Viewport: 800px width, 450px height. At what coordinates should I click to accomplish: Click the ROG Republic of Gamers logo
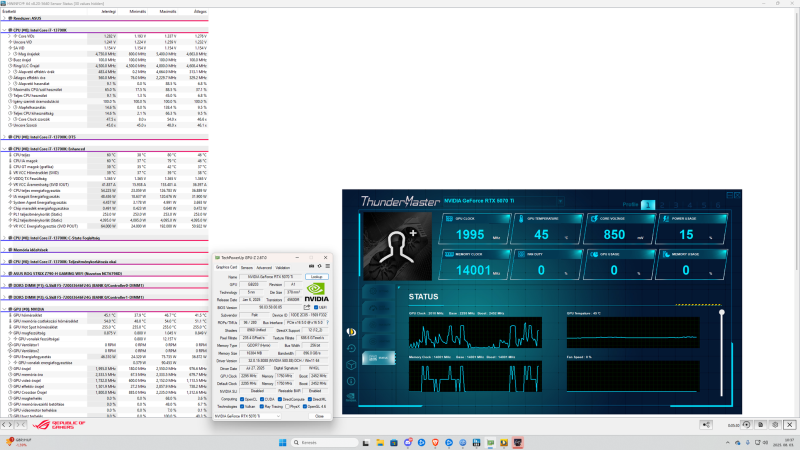[x=59, y=424]
